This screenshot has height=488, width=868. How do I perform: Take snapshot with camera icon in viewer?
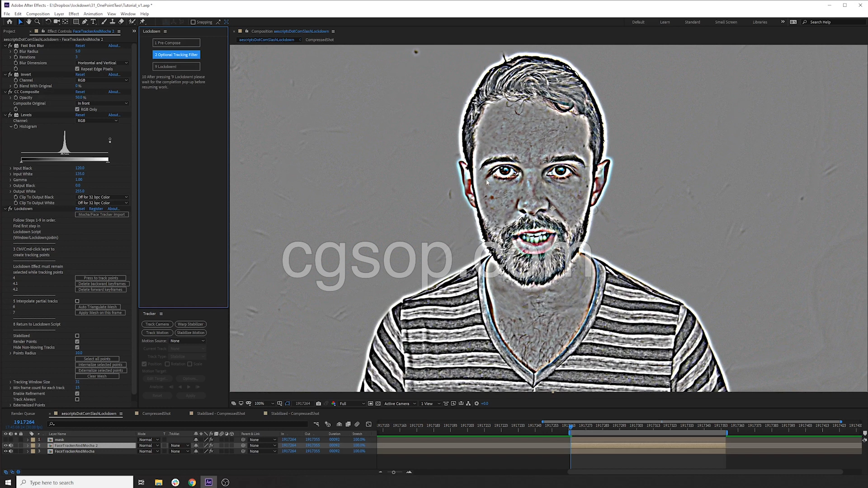pyautogui.click(x=318, y=404)
